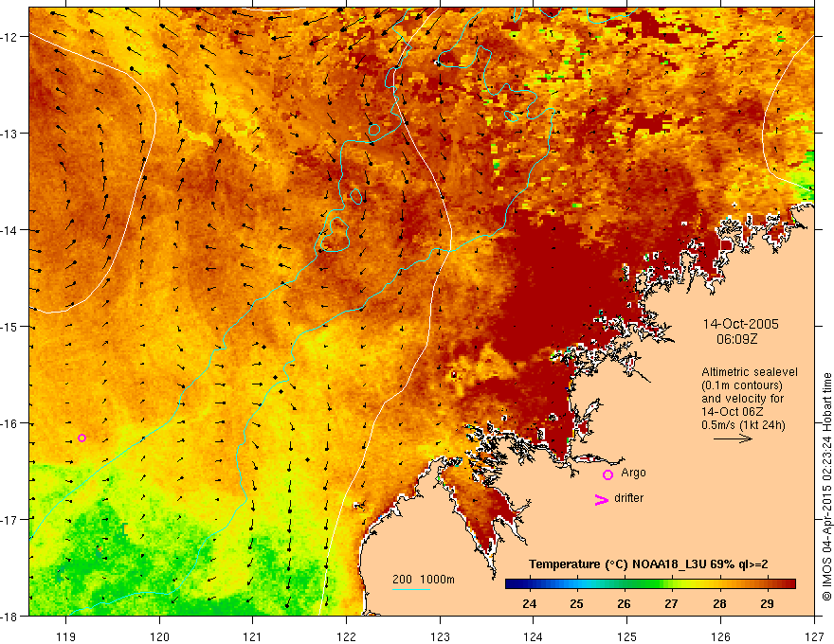Click the dark red end of the color bar
The height and width of the screenshot is (644, 834).
click(x=789, y=584)
